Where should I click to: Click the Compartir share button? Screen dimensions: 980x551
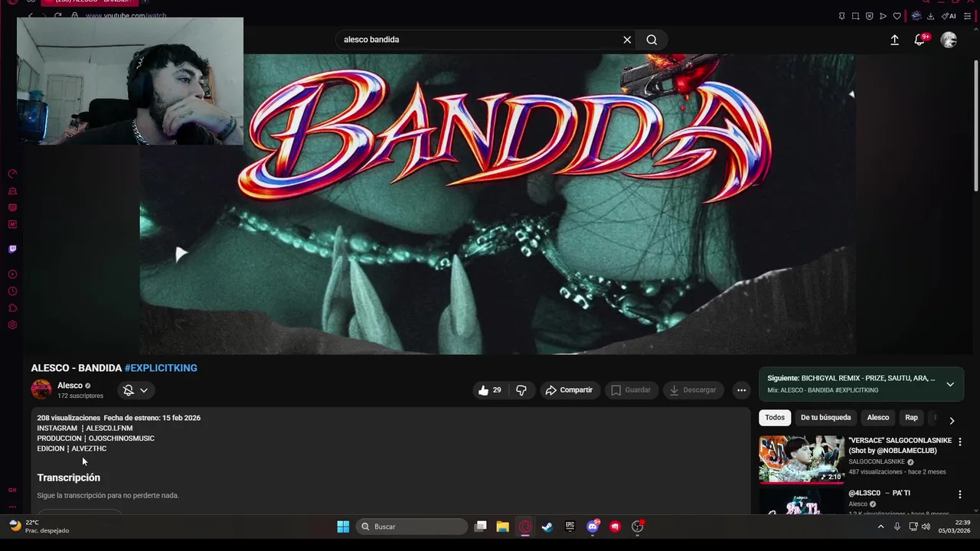570,390
